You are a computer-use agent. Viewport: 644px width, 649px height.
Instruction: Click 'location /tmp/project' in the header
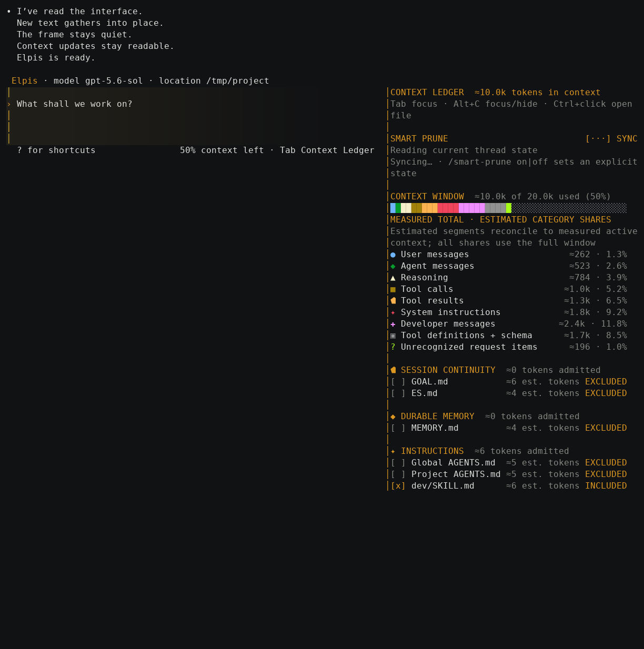(214, 81)
